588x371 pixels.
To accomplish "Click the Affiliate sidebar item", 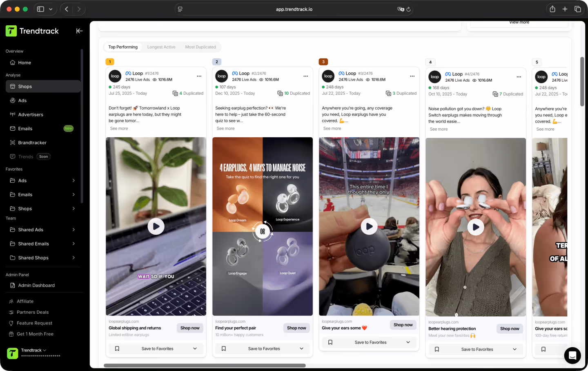I will (25, 301).
